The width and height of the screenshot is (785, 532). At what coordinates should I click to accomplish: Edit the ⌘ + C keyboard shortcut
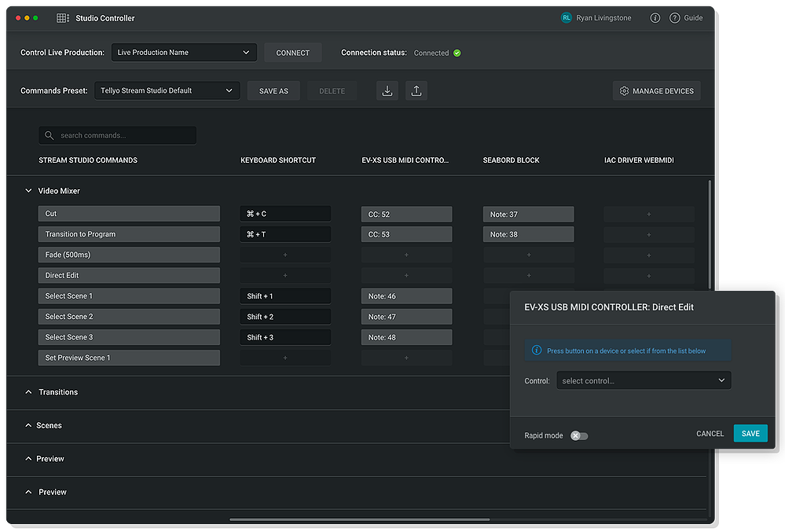[x=285, y=214]
